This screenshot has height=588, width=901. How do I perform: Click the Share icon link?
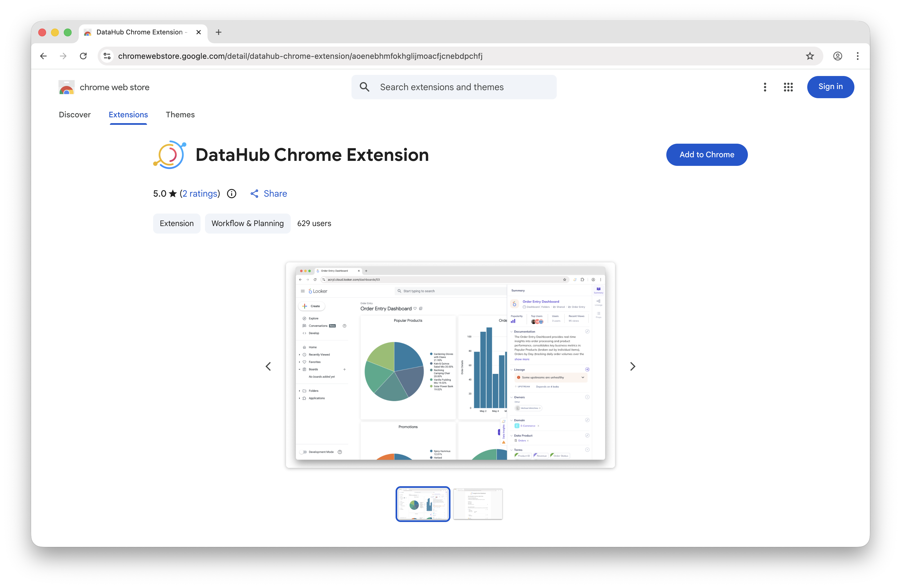tap(269, 194)
